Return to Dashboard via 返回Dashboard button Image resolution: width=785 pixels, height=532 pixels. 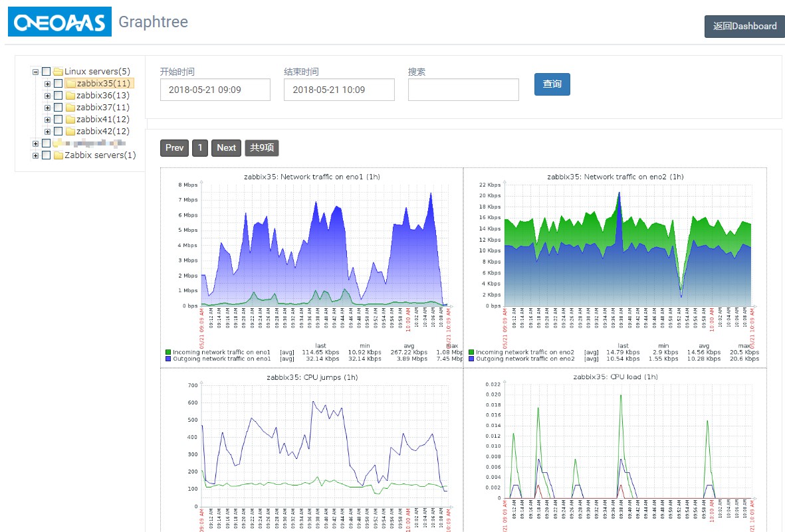click(x=744, y=27)
